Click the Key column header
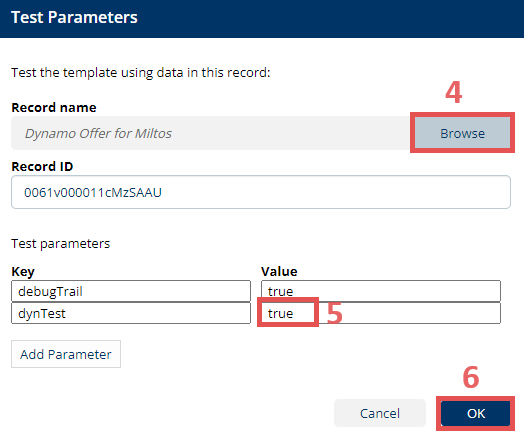This screenshot has height=440, width=524. point(23,272)
